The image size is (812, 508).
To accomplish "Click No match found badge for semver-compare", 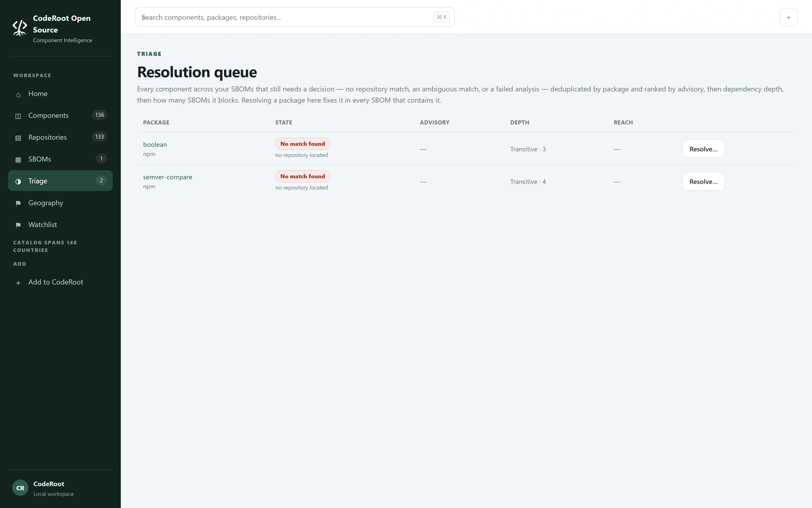I will [303, 176].
